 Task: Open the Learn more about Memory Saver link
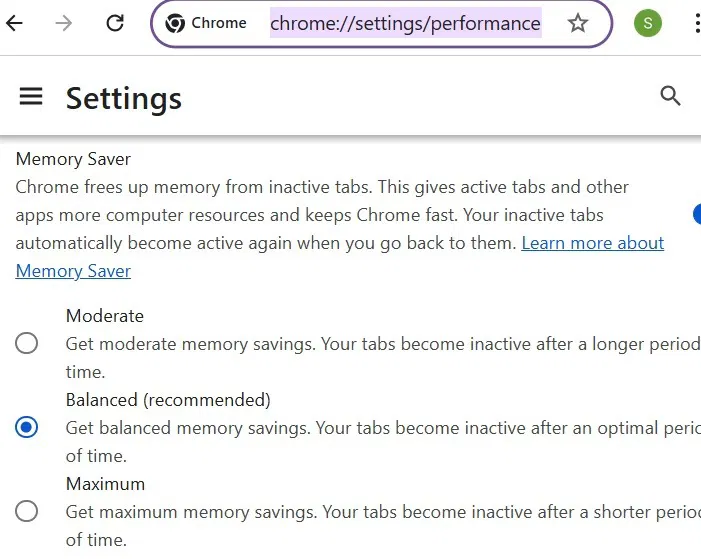click(x=592, y=243)
